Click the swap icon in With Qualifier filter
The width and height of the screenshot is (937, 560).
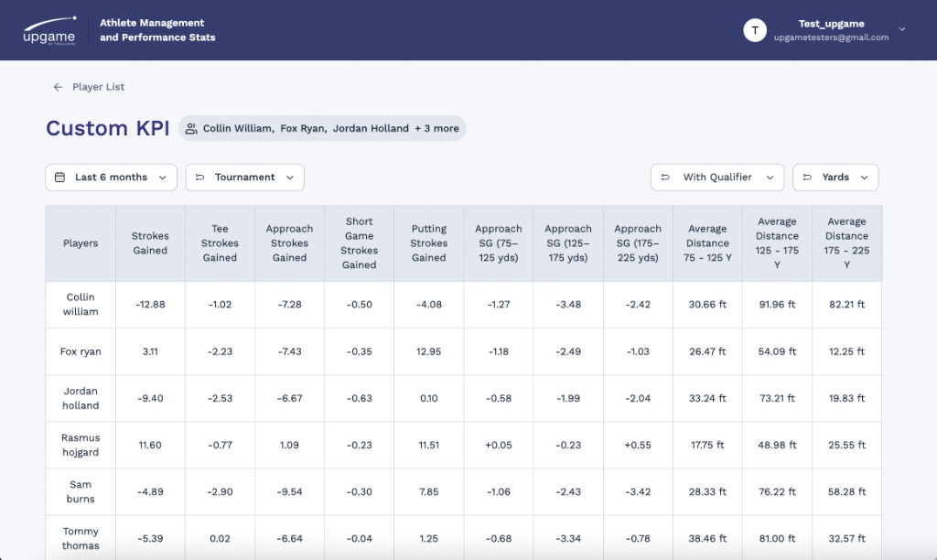tap(665, 178)
